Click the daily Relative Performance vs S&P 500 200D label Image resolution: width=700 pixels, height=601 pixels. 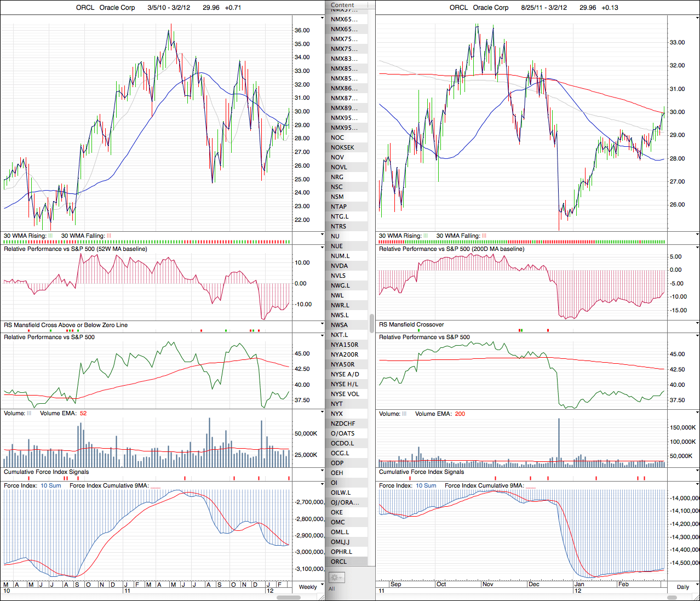[x=451, y=249]
